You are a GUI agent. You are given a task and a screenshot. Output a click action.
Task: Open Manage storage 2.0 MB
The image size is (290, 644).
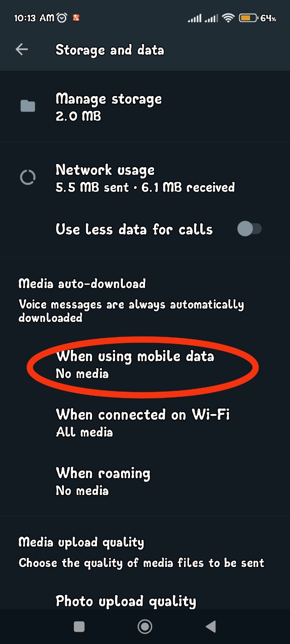pyautogui.click(x=145, y=107)
